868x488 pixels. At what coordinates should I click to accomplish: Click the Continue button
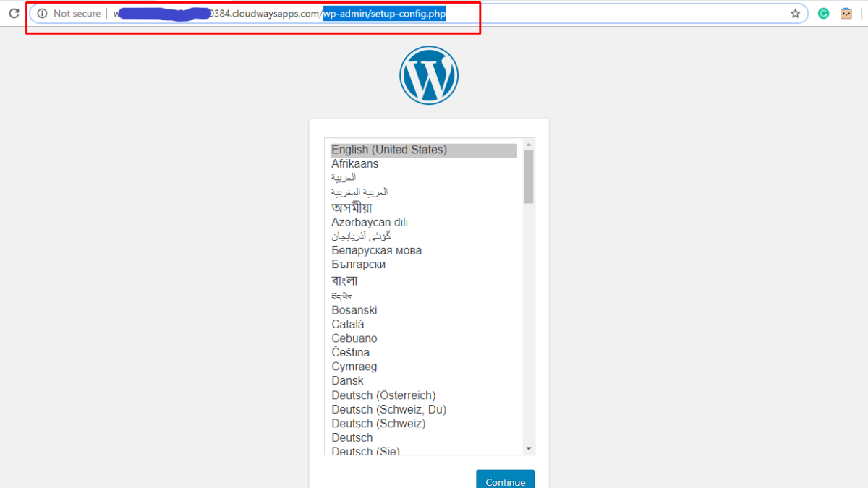click(x=506, y=481)
